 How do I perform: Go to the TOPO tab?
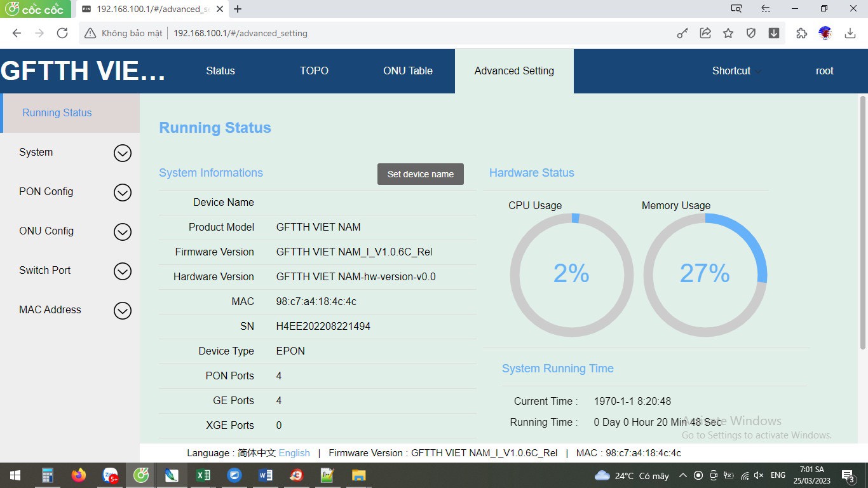pos(314,71)
